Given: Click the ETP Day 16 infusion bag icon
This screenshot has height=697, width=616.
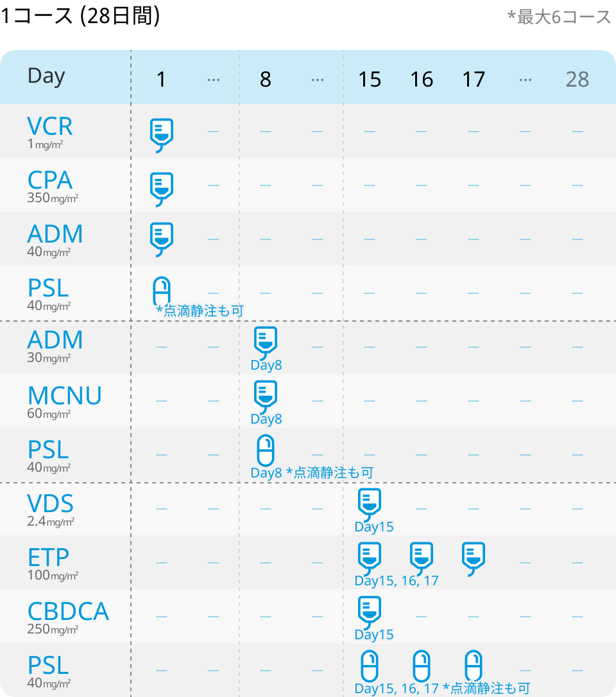Looking at the screenshot, I should click(x=422, y=559).
